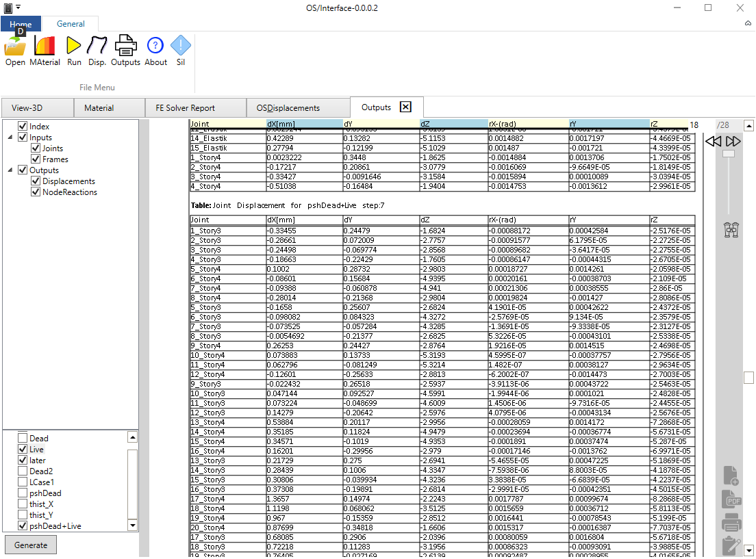Toggle the Inputs checkbox
This screenshot has width=756, height=559.
point(22,138)
